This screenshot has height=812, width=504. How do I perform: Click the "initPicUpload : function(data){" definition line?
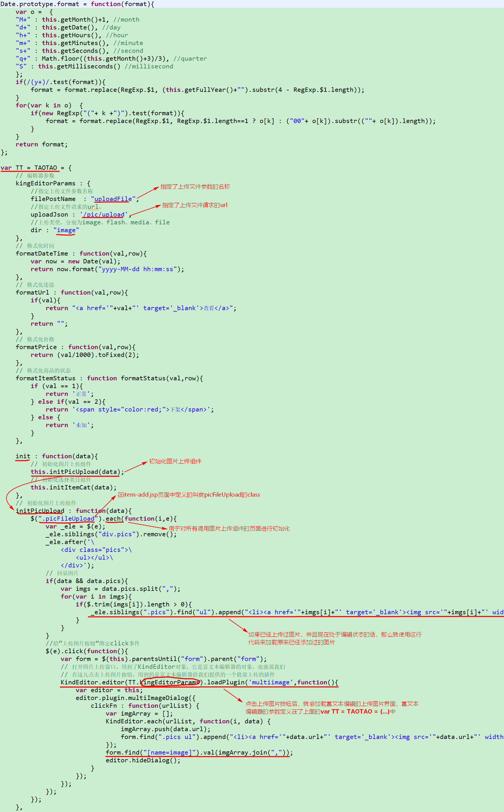(x=74, y=511)
